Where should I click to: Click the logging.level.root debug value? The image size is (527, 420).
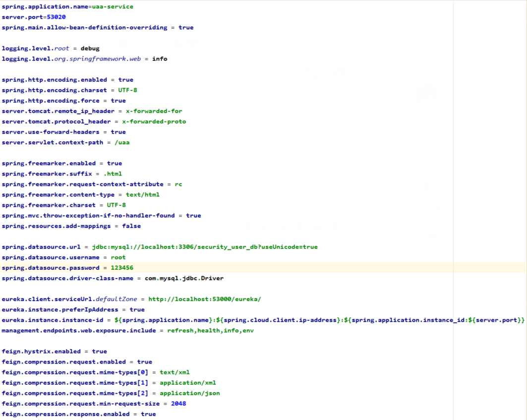[x=90, y=49]
